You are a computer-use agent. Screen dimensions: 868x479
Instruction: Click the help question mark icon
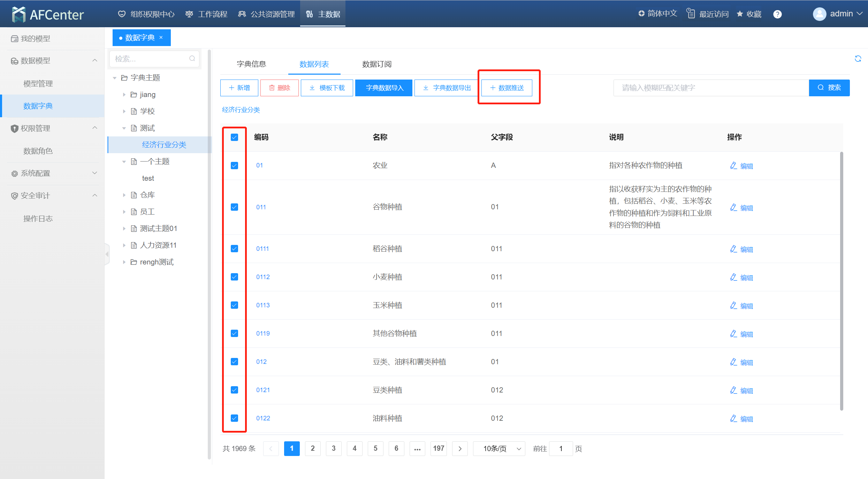[x=777, y=14]
